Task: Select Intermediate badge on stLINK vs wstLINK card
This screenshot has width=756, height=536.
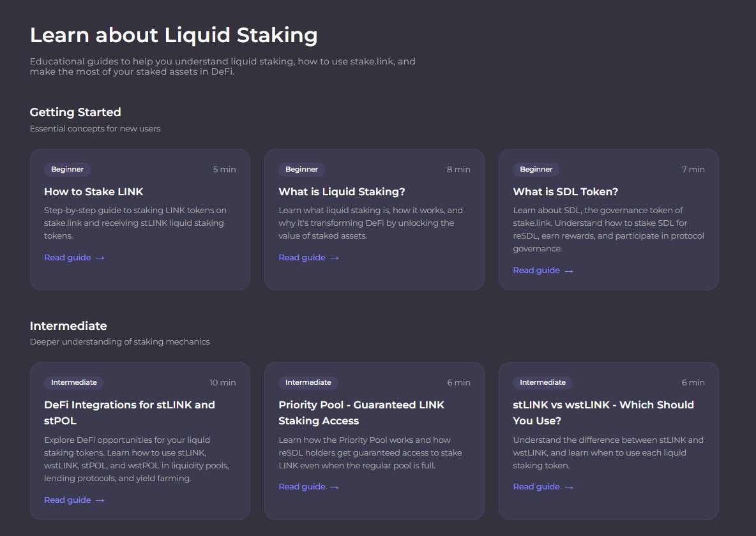Action: tap(542, 382)
